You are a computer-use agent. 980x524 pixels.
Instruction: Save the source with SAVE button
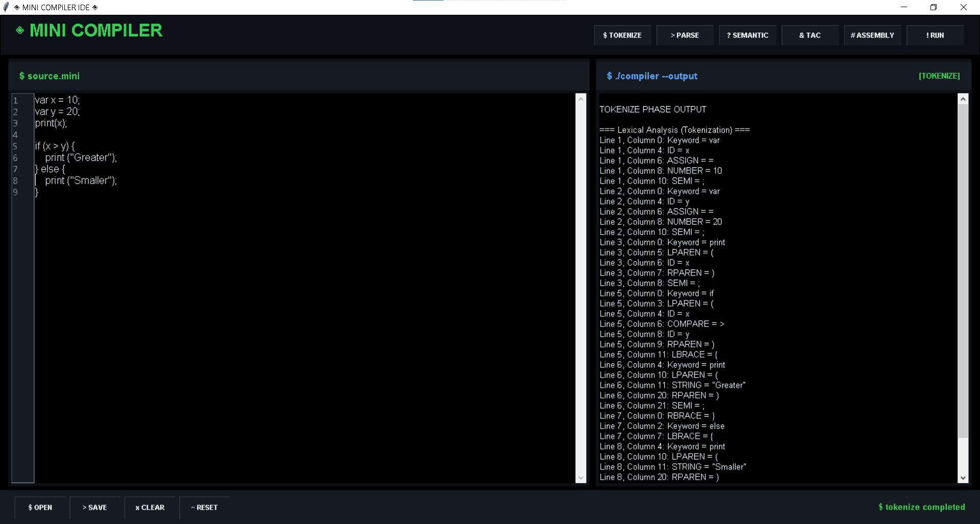[x=95, y=507]
